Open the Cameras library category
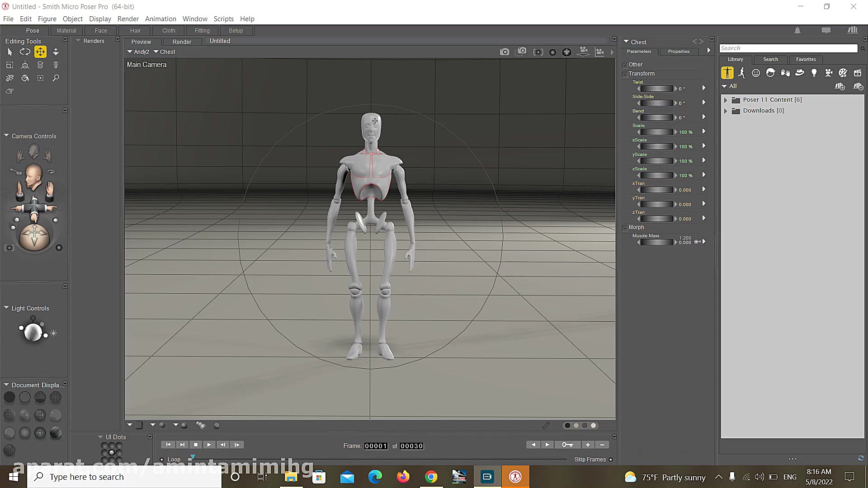Screen dimensions: 868x488 pyautogui.click(x=829, y=73)
